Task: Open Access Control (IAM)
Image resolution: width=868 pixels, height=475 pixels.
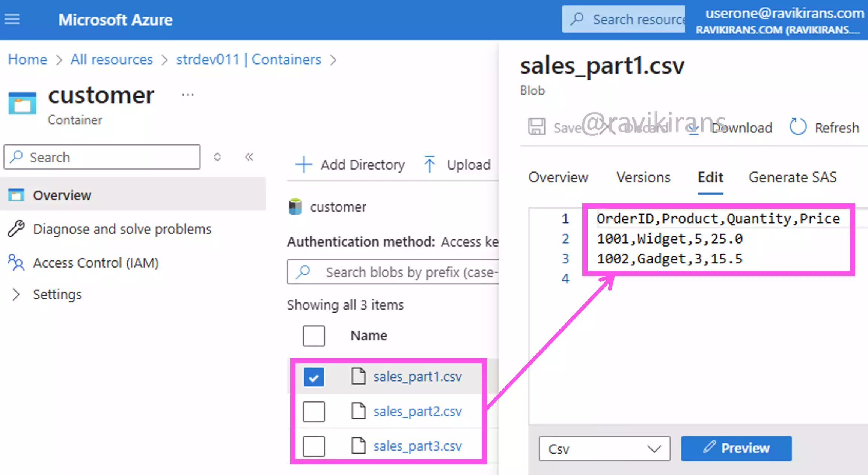Action: 96,263
